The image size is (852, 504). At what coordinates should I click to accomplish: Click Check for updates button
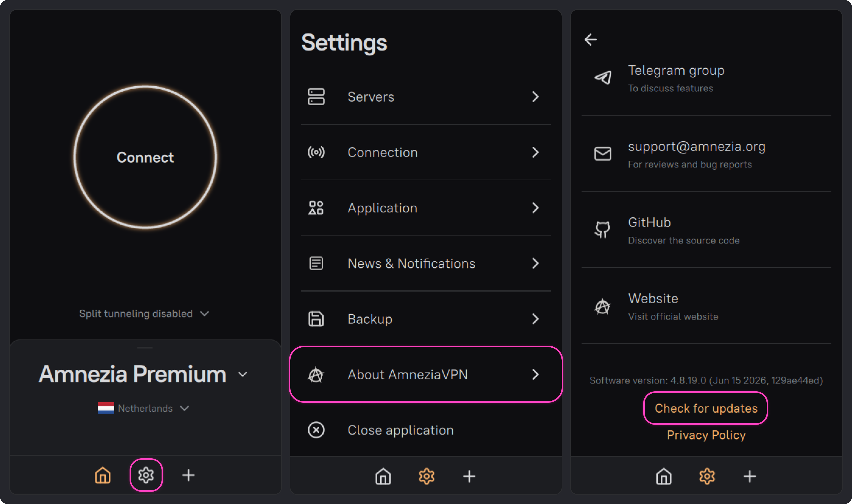[x=706, y=408]
